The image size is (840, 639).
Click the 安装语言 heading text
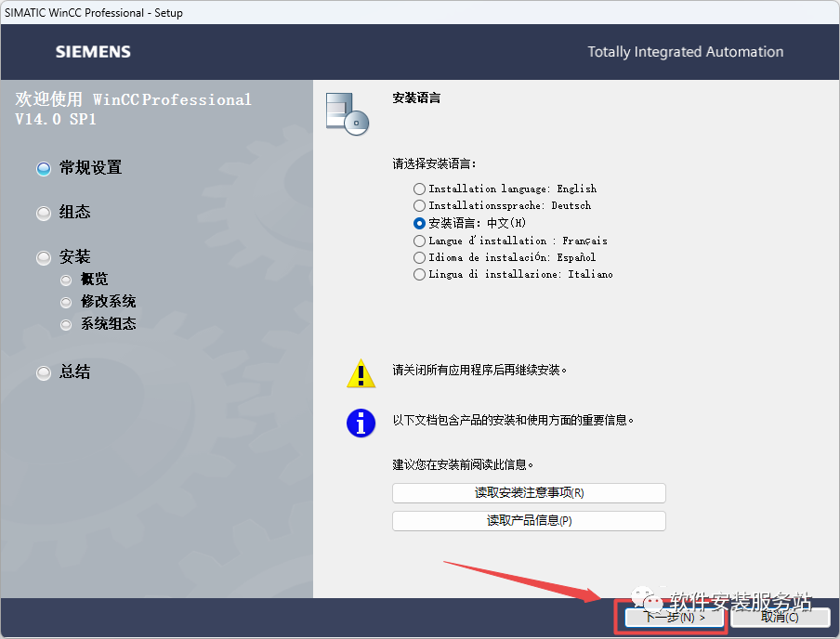pos(416,98)
